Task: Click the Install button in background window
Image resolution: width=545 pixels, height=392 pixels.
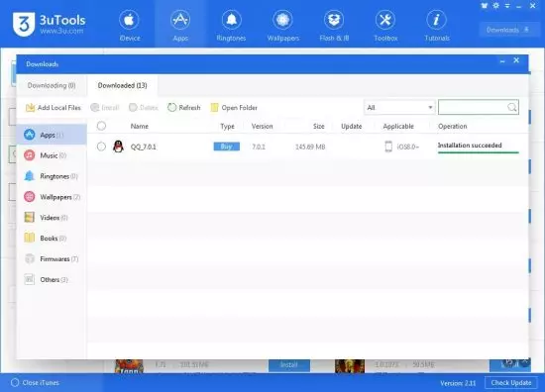Action: [x=289, y=365]
